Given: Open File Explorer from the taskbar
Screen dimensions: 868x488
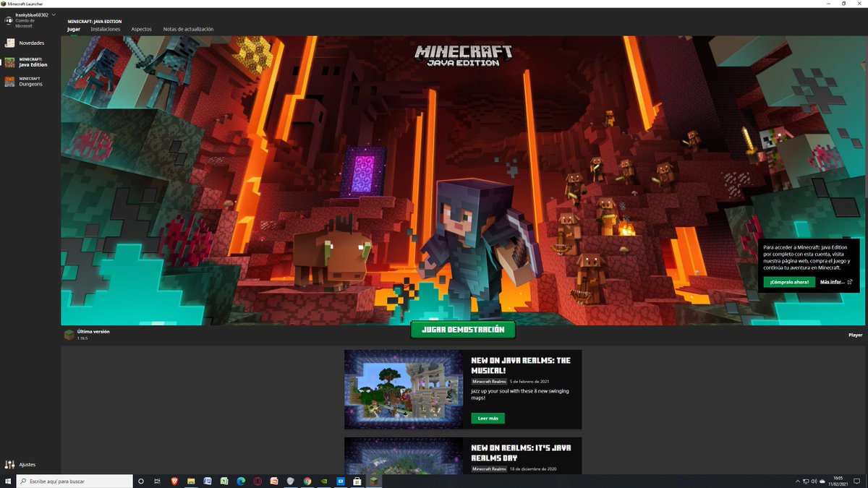Looking at the screenshot, I should point(191,481).
